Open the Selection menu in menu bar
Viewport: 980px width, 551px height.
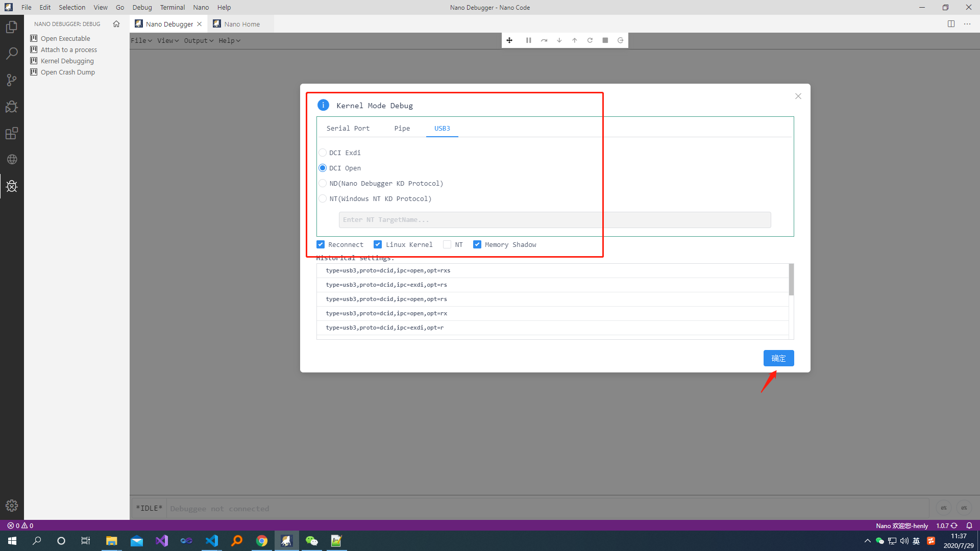click(72, 7)
